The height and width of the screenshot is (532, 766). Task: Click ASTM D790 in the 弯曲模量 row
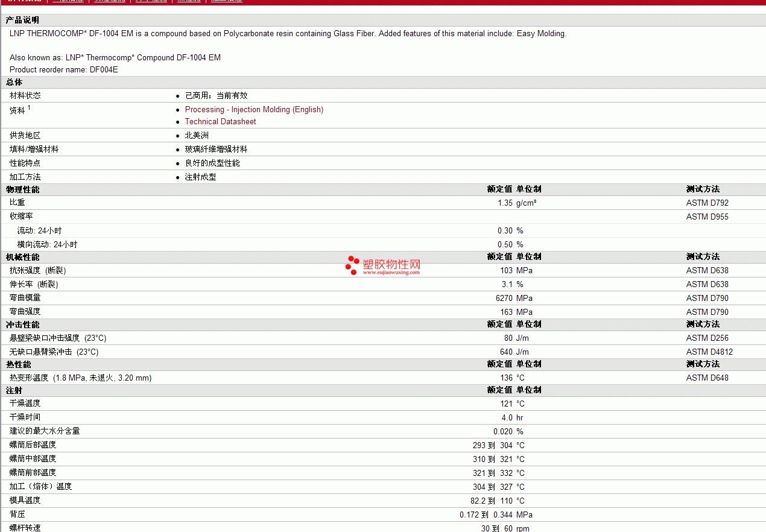point(707,299)
